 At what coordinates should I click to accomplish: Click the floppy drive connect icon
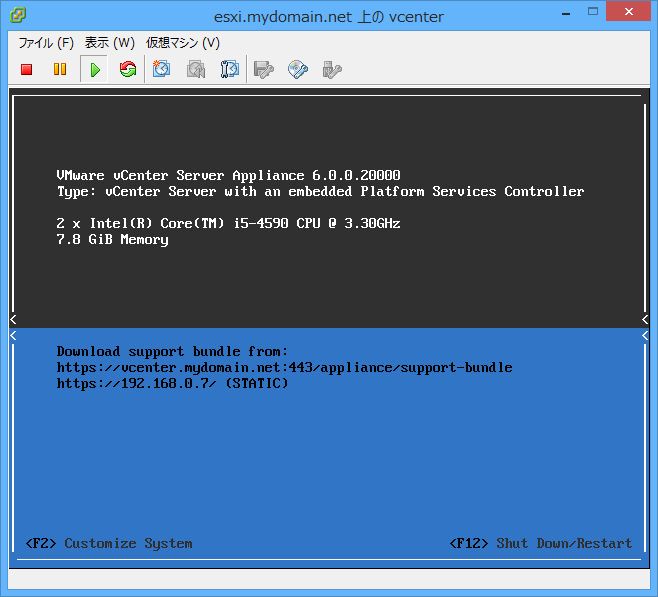[x=264, y=70]
